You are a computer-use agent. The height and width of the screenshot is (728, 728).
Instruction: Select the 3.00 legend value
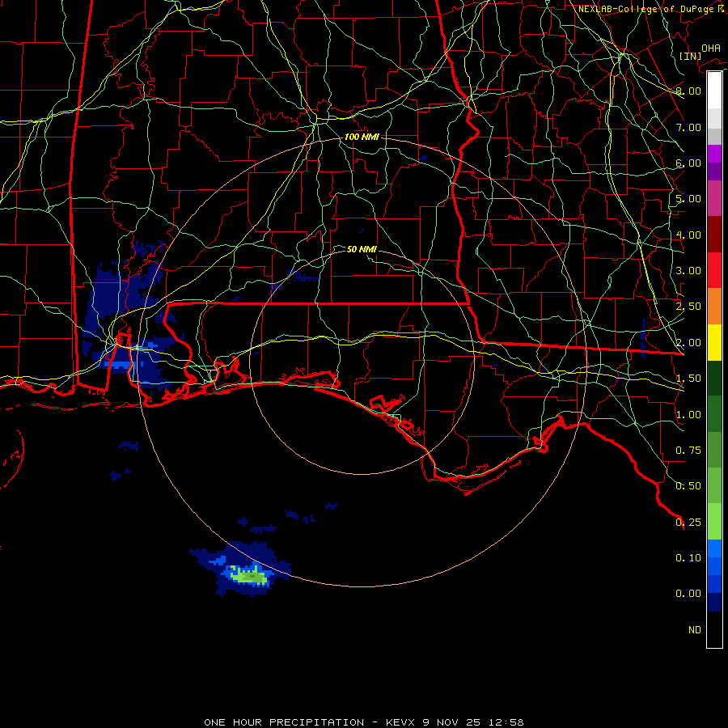(x=688, y=271)
